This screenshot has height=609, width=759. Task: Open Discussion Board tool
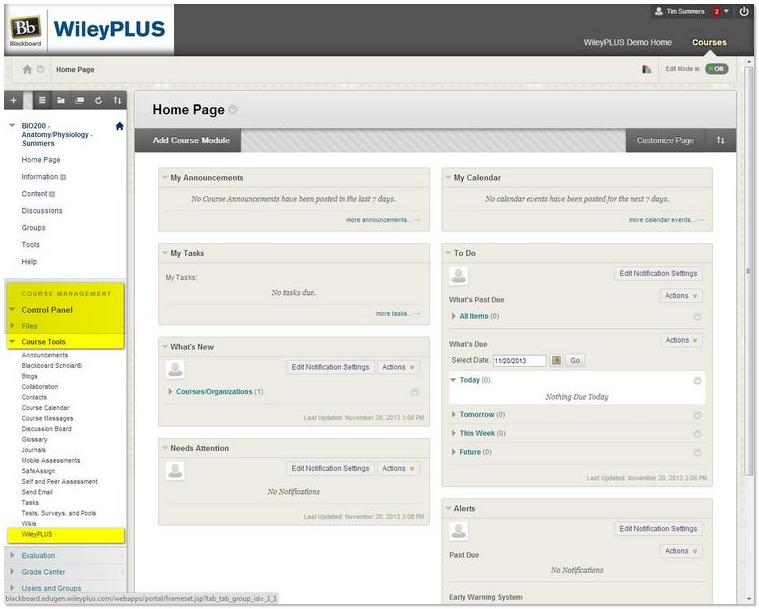46,429
